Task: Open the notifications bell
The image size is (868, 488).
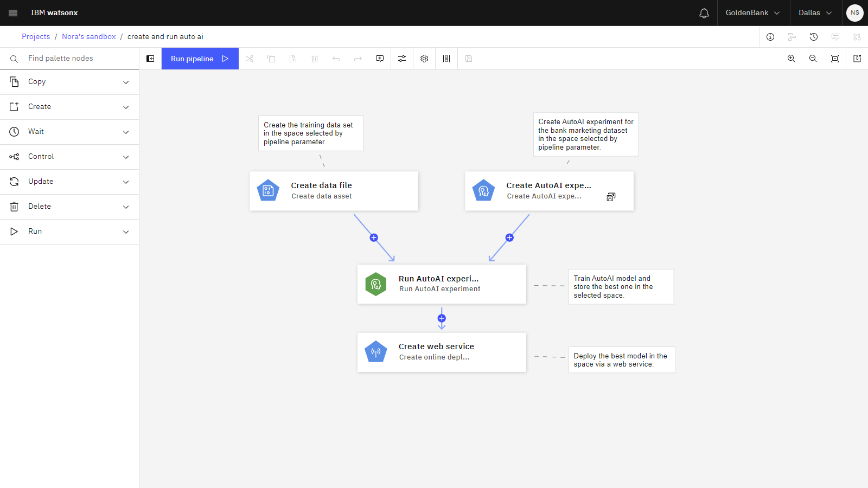Action: (x=704, y=13)
